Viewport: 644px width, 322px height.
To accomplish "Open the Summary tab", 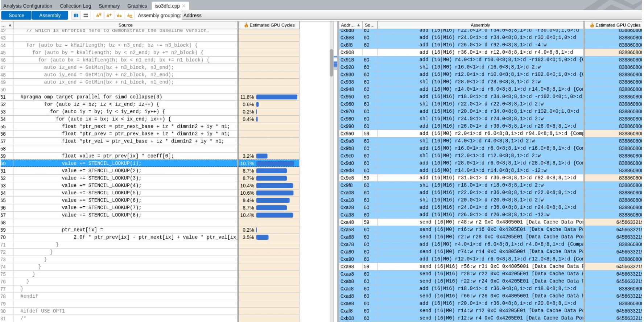I will [109, 6].
